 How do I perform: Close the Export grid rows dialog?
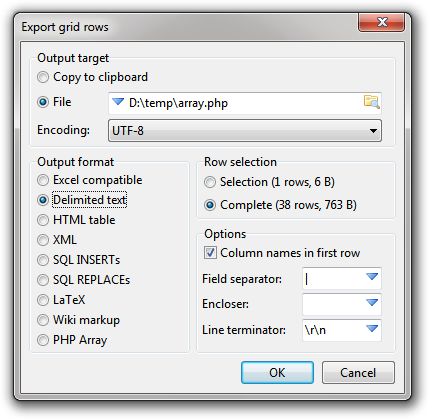(x=382, y=22)
